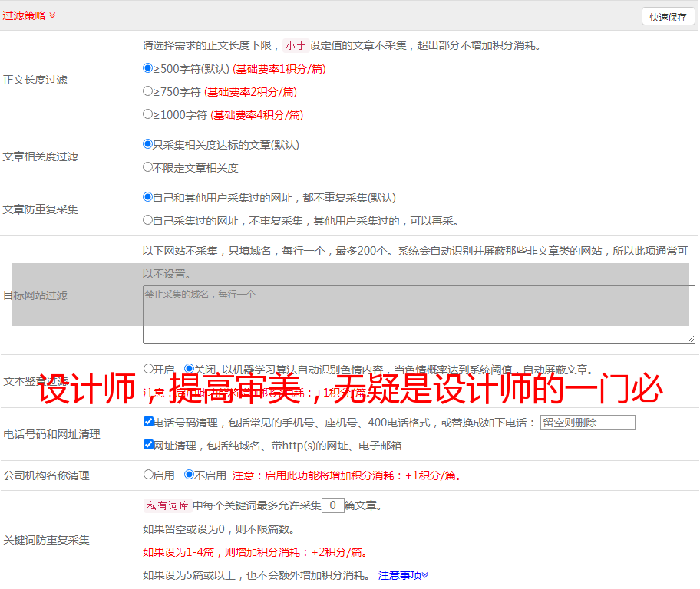Click 文章相关度过滤 label
This screenshot has width=700, height=589.
click(40, 156)
